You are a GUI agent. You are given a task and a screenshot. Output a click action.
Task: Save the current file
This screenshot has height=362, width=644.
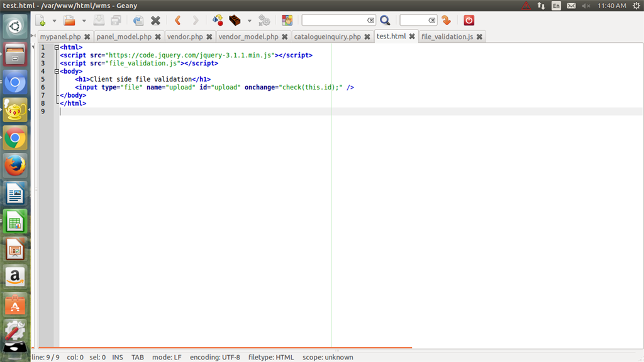tap(99, 20)
